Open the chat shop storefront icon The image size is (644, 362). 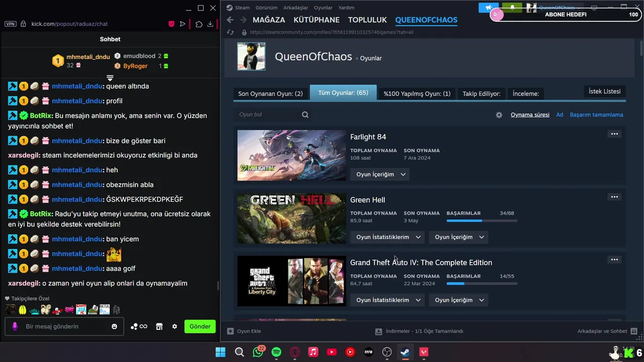pyautogui.click(x=159, y=326)
